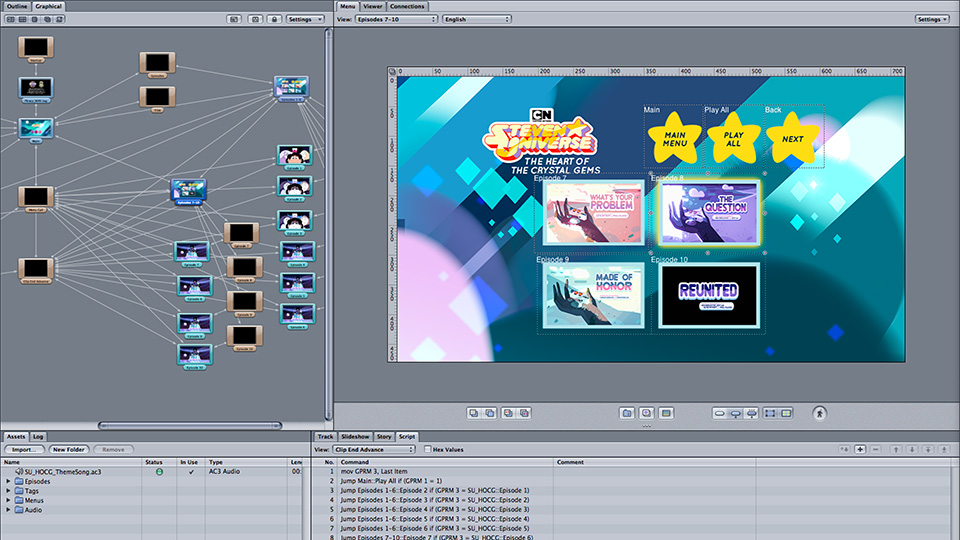Show selected button state icon
The width and height of the screenshot is (960, 540).
(735, 414)
